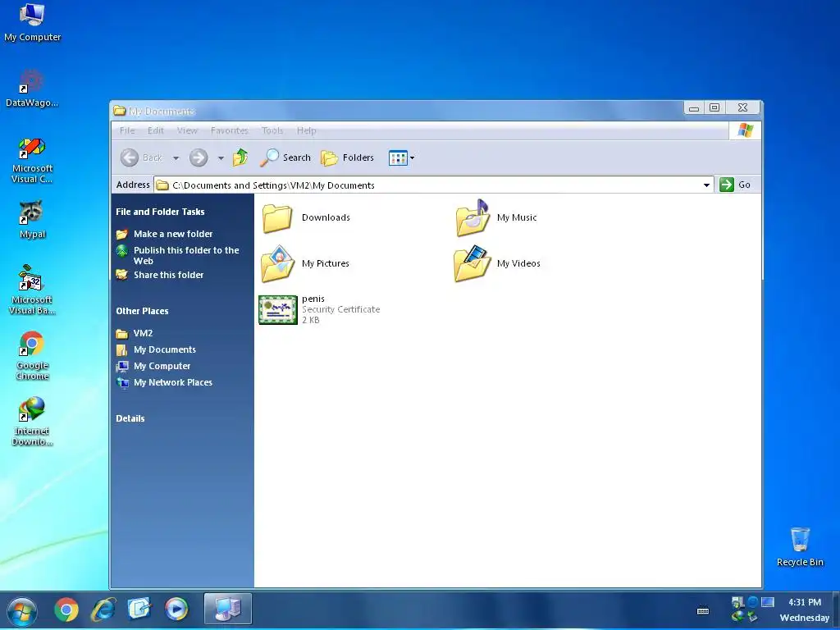Click Make a new folder
The image size is (840, 630).
[x=173, y=234]
